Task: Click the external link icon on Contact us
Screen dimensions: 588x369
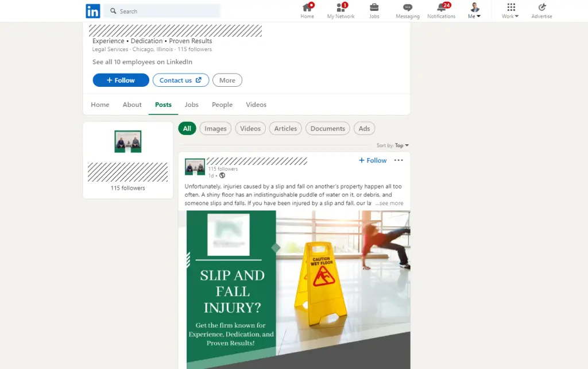Action: click(198, 80)
